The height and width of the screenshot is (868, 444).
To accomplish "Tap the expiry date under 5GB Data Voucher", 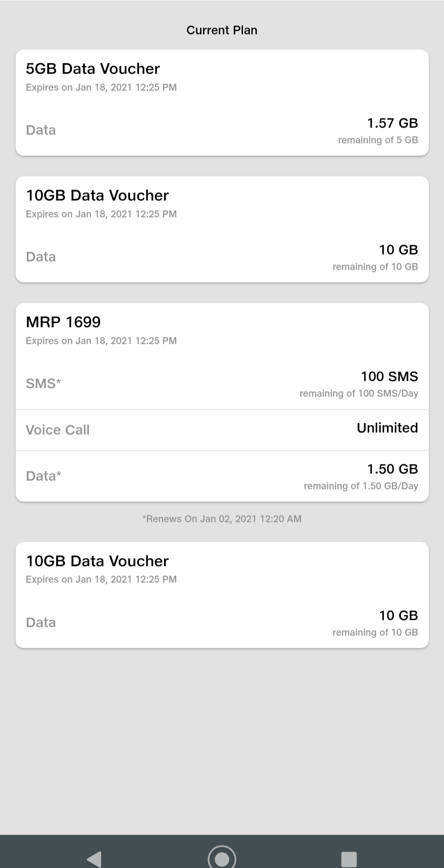I will coord(101,87).
